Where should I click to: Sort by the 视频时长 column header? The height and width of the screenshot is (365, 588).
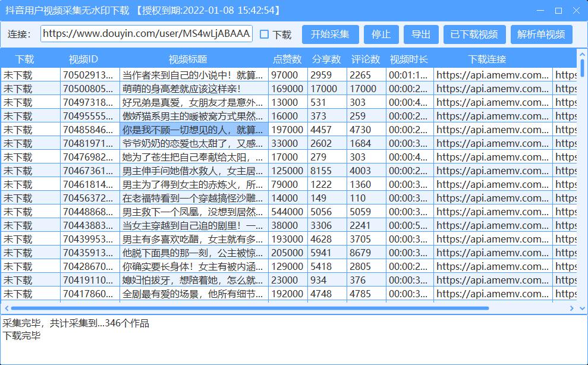coord(409,59)
